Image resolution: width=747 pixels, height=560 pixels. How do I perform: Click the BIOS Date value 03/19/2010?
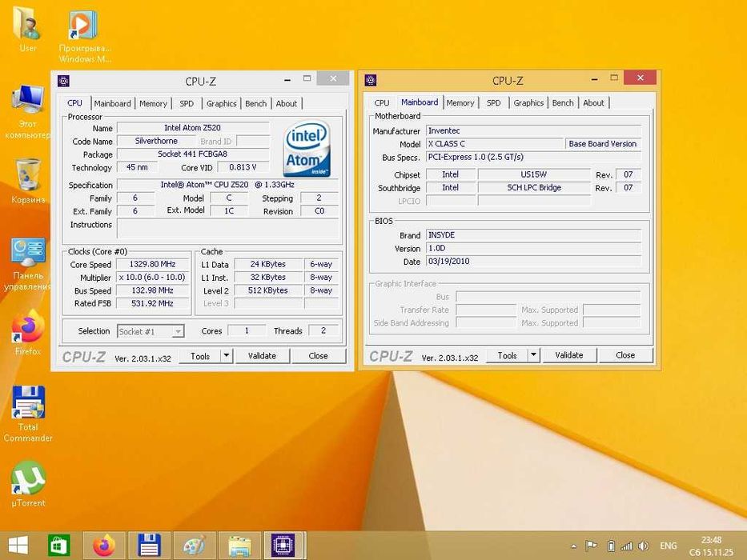pos(533,261)
